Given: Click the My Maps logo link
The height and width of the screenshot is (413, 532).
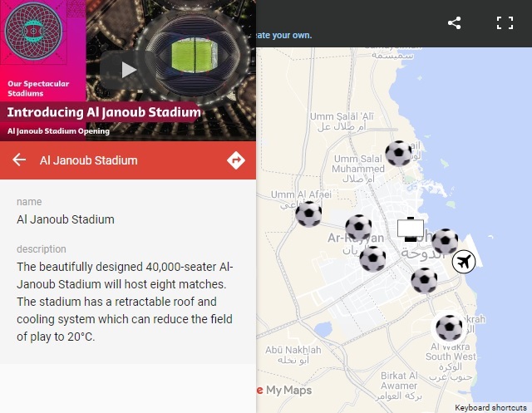Looking at the screenshot, I should 284,390.
